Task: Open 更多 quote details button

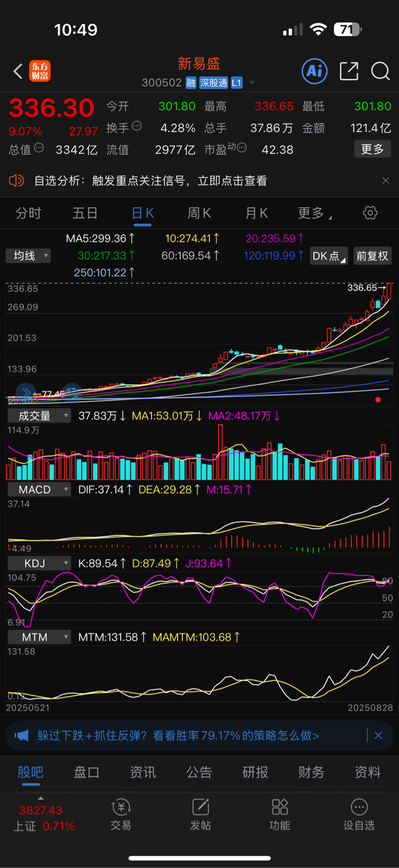Action: 373,149
